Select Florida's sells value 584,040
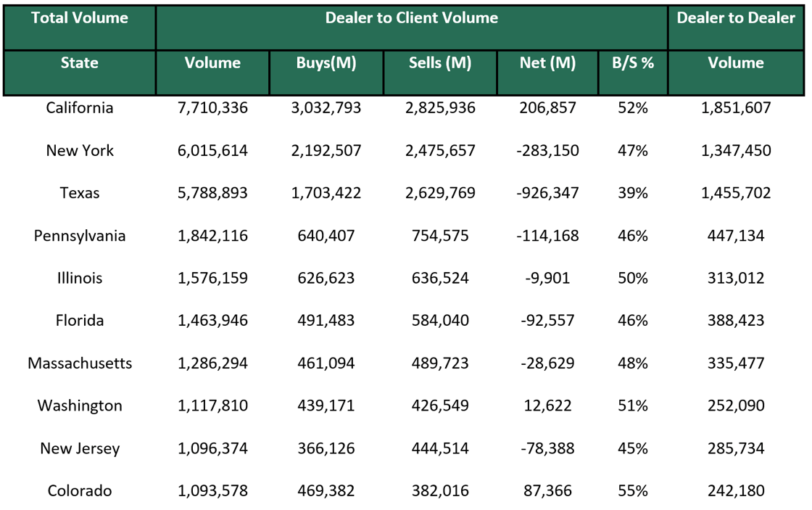Screen dimensions: 812x510 click(x=439, y=320)
